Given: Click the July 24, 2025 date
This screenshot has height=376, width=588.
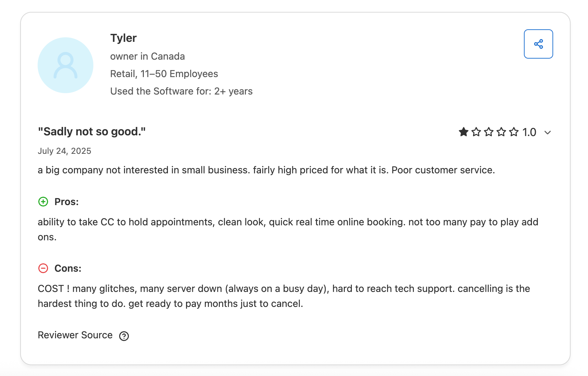Looking at the screenshot, I should tap(64, 151).
